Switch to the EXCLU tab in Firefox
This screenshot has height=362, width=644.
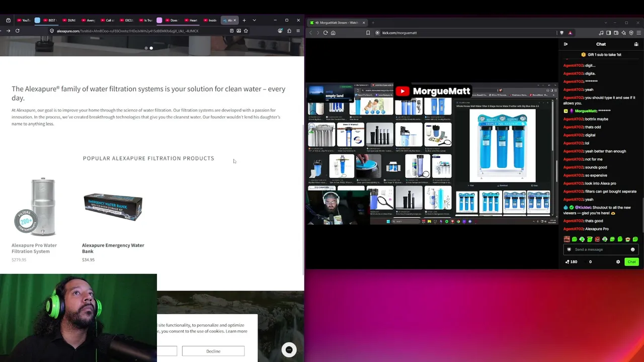[126, 20]
